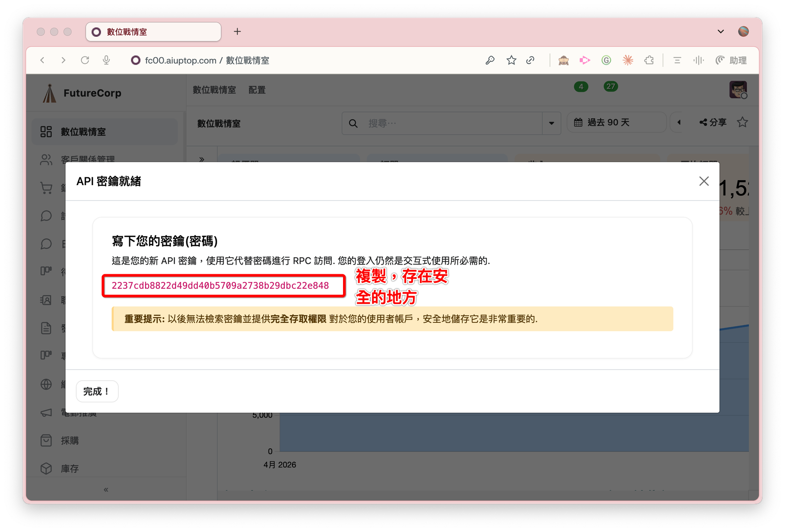The height and width of the screenshot is (532, 785).
Task: Favorite the dashboard with star icon
Action: 742,122
